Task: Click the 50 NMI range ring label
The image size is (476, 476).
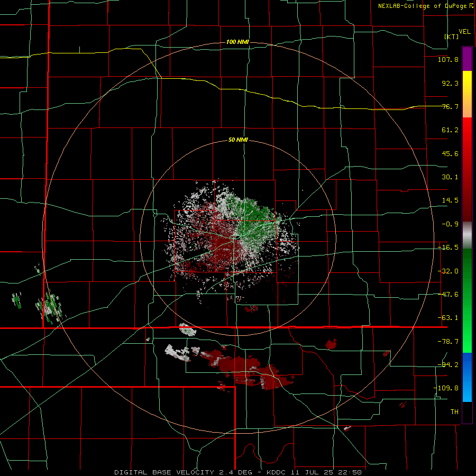Action: coord(238,140)
